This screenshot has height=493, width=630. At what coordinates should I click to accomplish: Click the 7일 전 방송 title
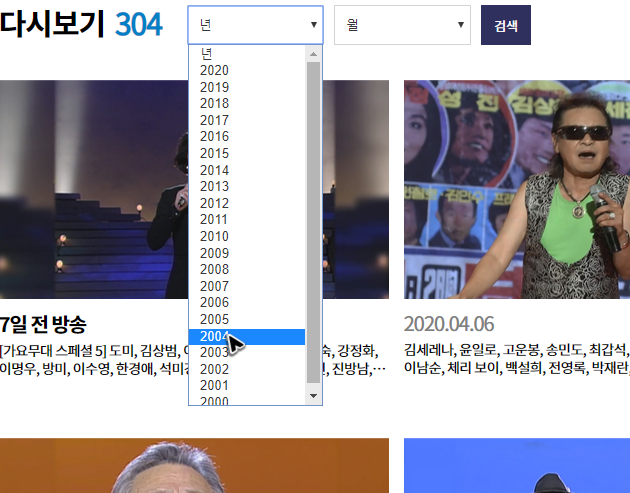point(43,325)
